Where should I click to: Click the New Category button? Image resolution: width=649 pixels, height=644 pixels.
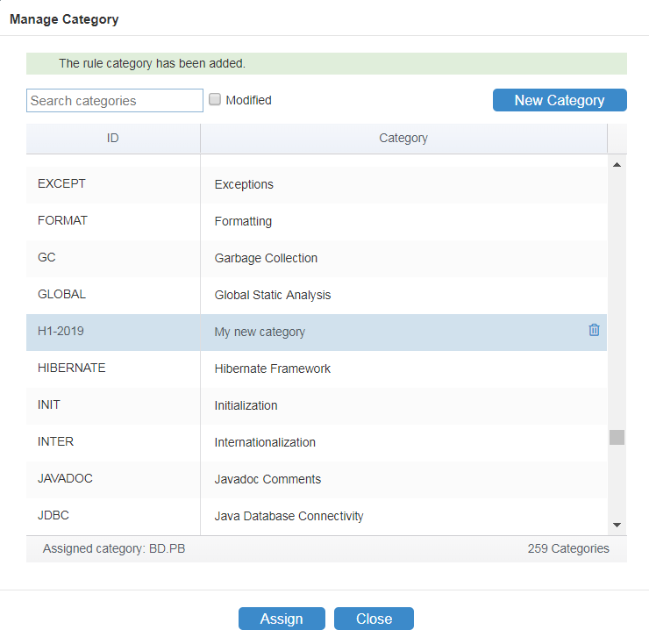560,100
